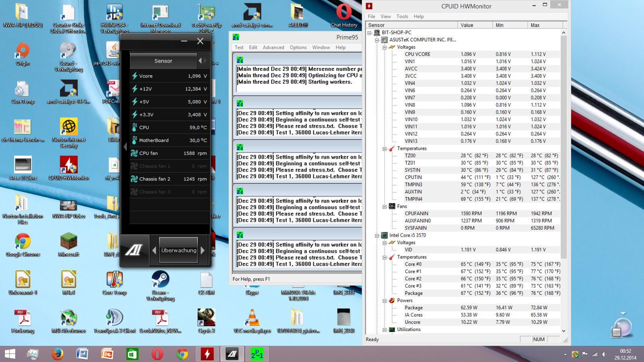This screenshot has width=644, height=362.
Task: Open Norton Internet Security desktop icon
Action: coord(68,133)
